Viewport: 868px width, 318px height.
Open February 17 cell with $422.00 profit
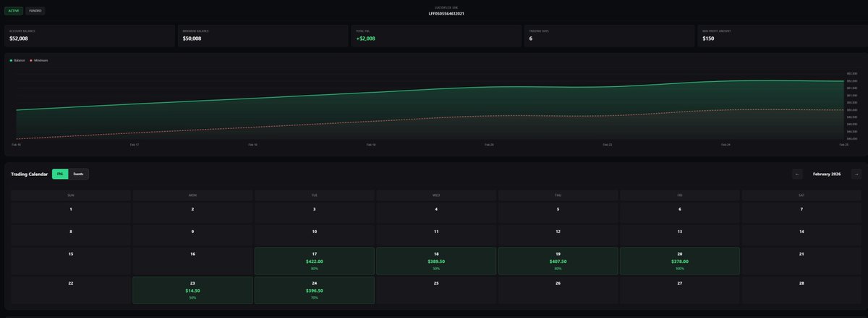[x=315, y=261]
